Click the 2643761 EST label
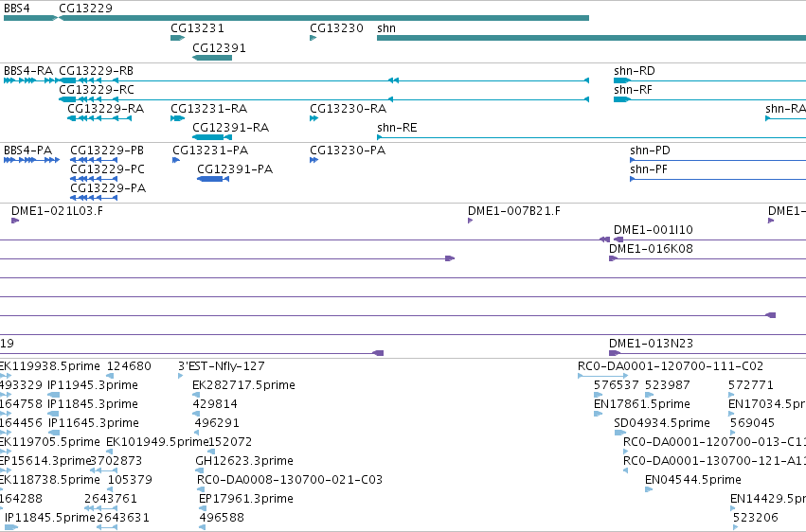The width and height of the screenshot is (806, 532). [111, 499]
